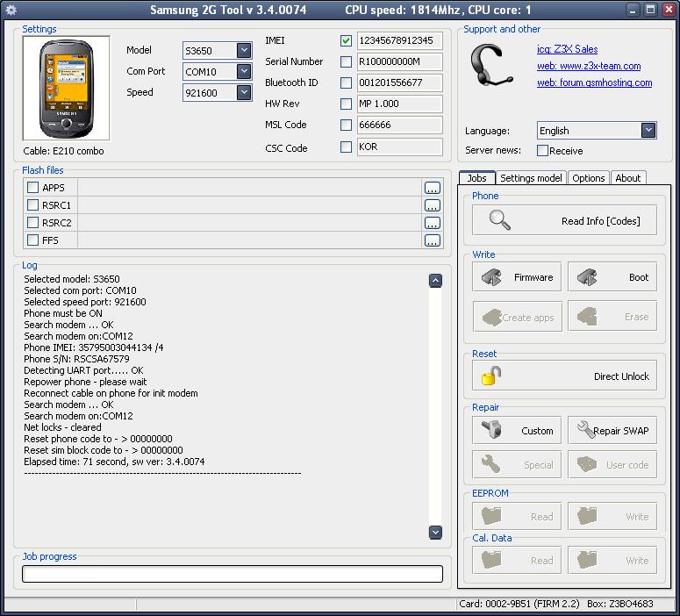Viewport: 680px width, 616px height.
Task: Click the yellow padlock Direct Unlock icon
Action: (x=491, y=376)
